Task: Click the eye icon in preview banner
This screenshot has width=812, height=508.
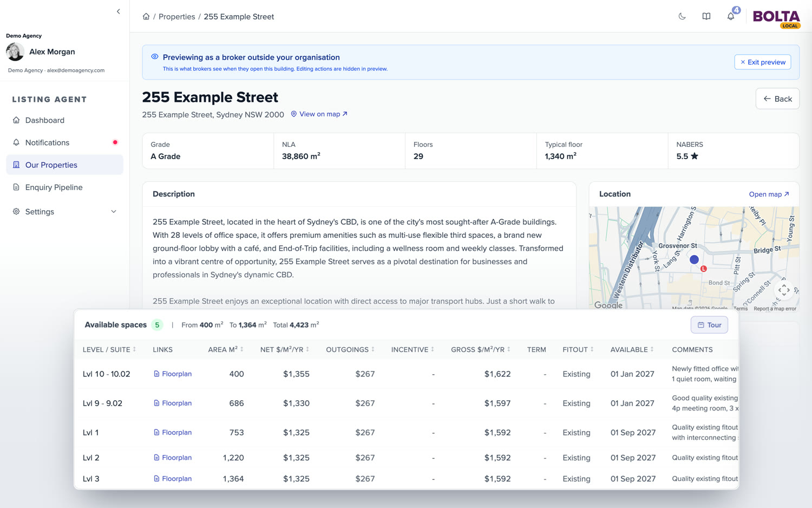Action: (x=155, y=57)
